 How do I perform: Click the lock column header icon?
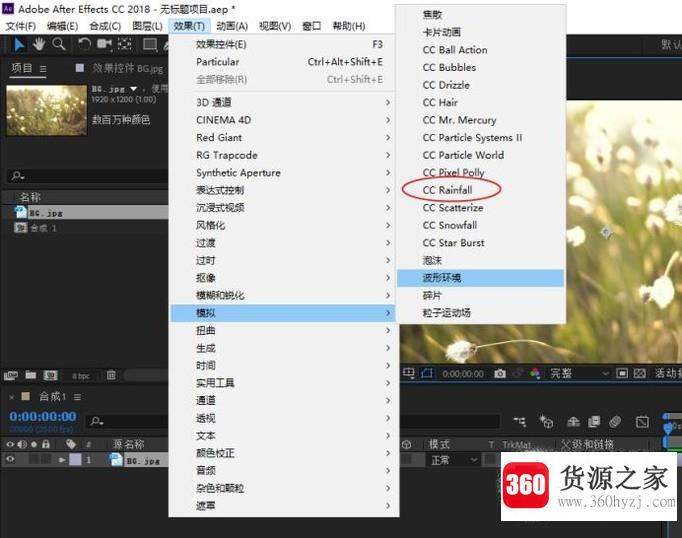[46, 444]
